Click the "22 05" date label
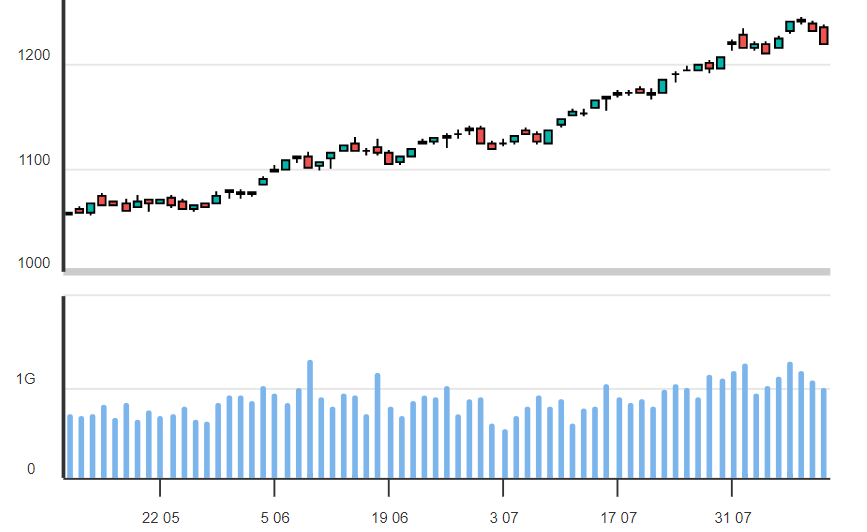 pyautogui.click(x=160, y=517)
